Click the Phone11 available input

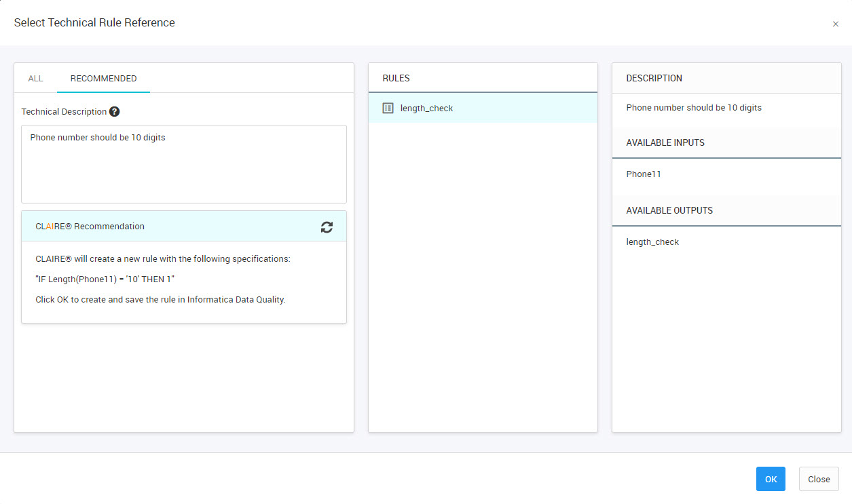pos(644,174)
